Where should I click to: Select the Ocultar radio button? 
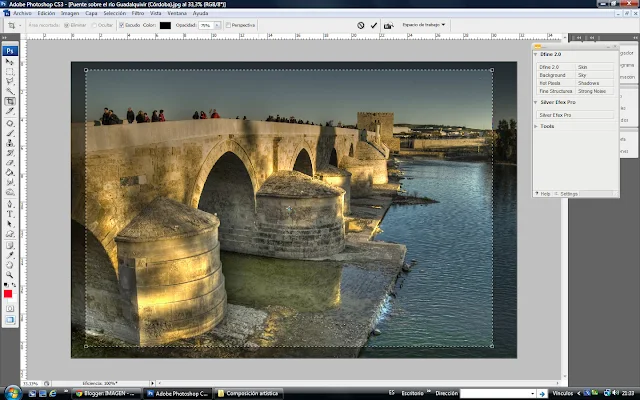pyautogui.click(x=94, y=25)
